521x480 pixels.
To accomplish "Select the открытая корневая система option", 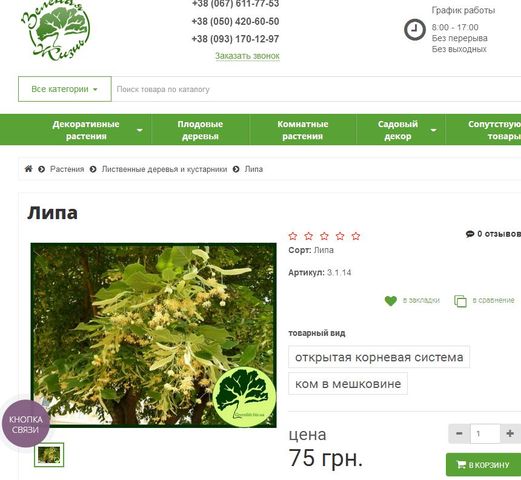I will point(379,357).
